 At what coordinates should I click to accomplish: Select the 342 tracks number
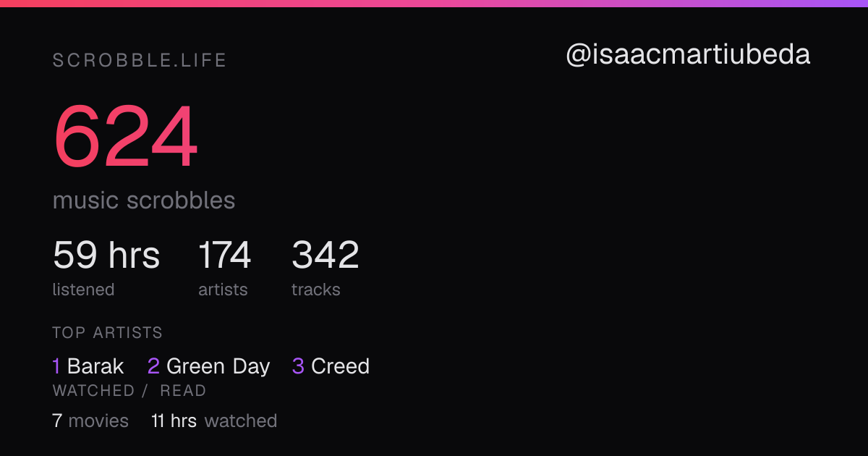[325, 255]
